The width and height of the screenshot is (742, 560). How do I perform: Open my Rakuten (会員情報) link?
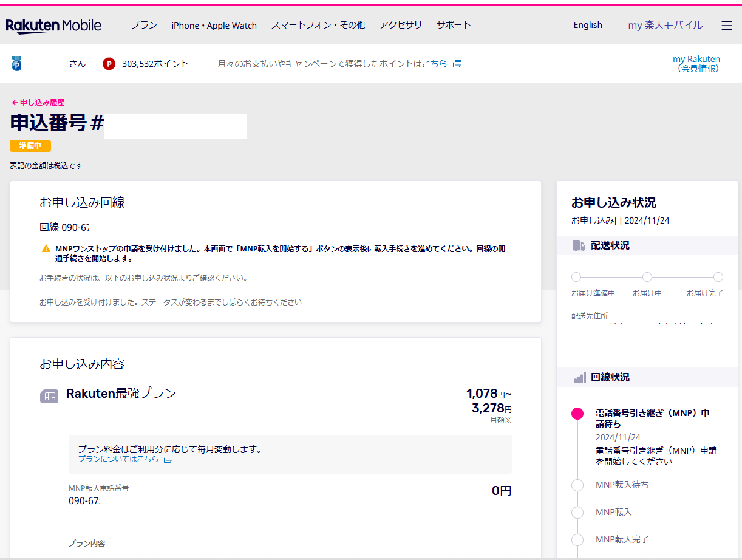pyautogui.click(x=697, y=64)
